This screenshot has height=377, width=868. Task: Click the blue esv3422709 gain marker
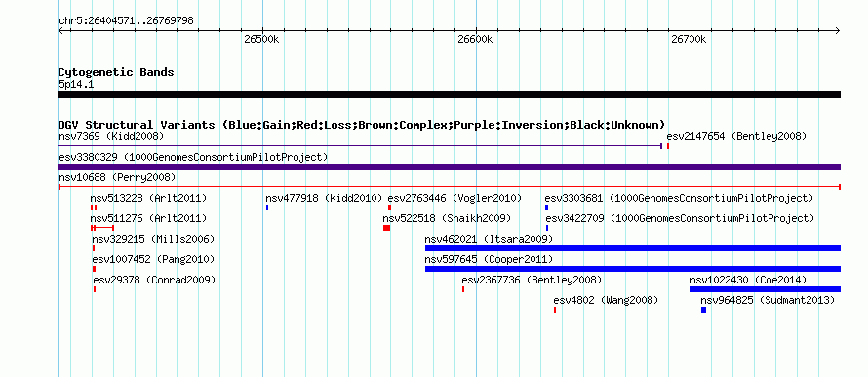tap(547, 228)
